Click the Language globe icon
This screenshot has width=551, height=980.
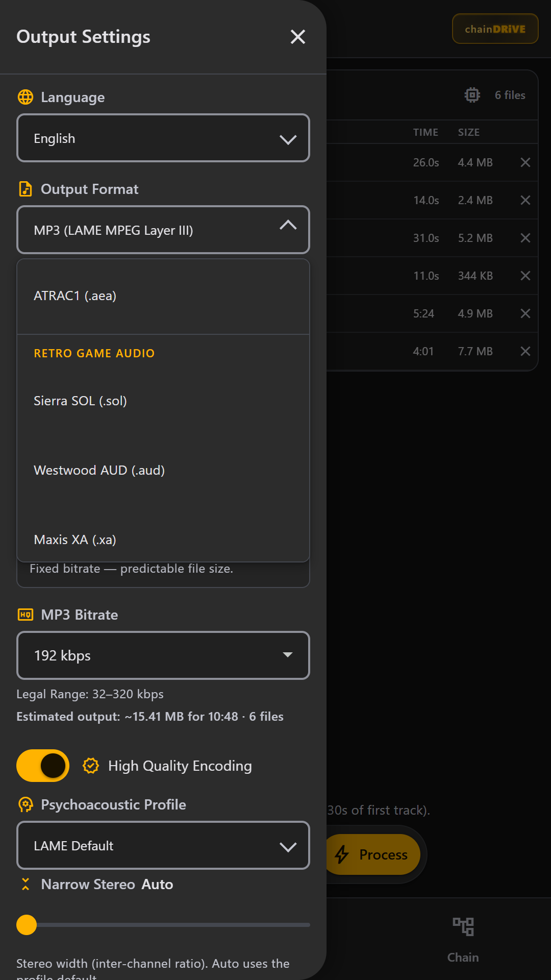(x=26, y=97)
